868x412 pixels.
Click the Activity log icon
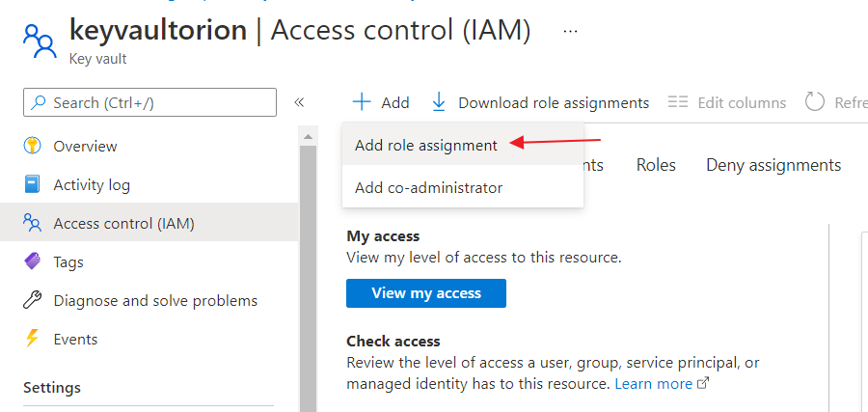coord(33,184)
